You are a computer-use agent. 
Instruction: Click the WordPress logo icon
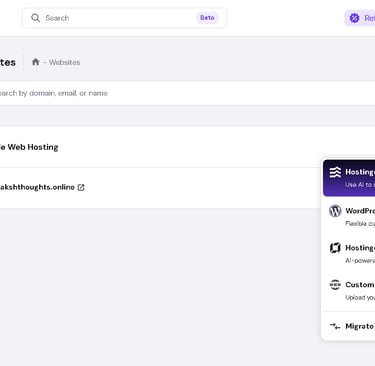click(335, 211)
